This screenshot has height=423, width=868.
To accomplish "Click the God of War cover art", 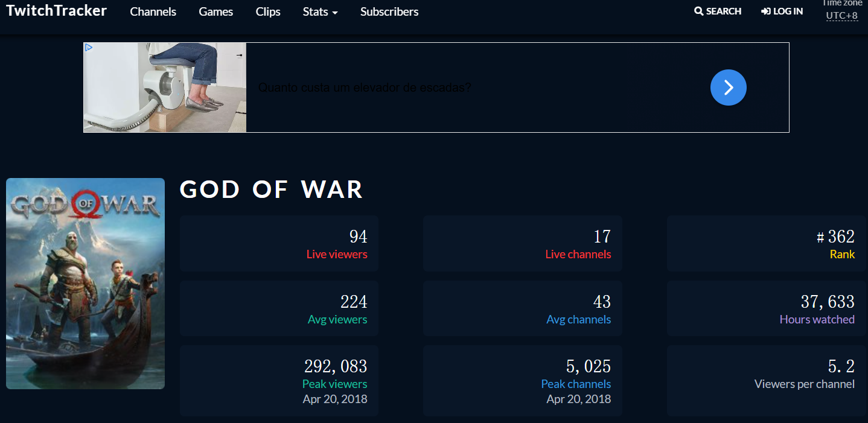I will 85,284.
